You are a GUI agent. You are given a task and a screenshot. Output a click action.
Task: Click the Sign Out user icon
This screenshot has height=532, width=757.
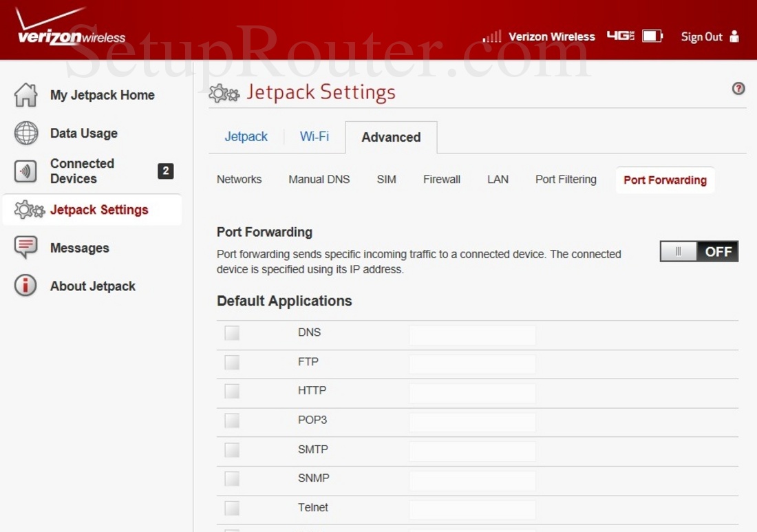click(734, 36)
